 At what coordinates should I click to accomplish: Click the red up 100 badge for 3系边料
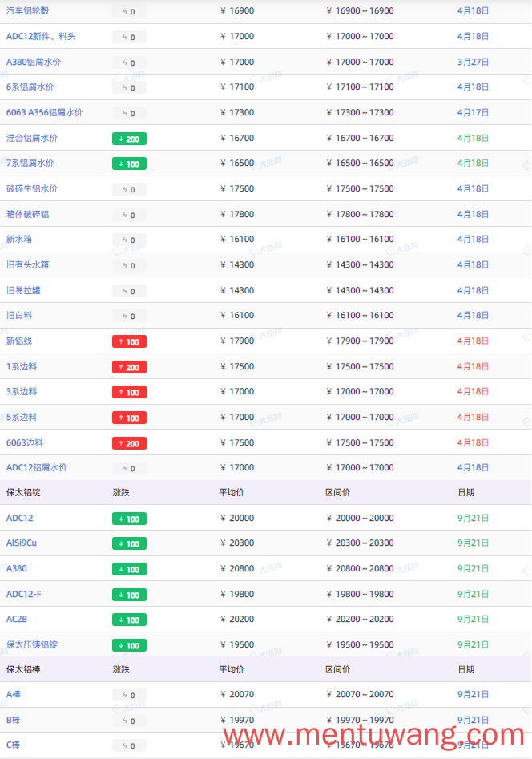click(x=129, y=392)
